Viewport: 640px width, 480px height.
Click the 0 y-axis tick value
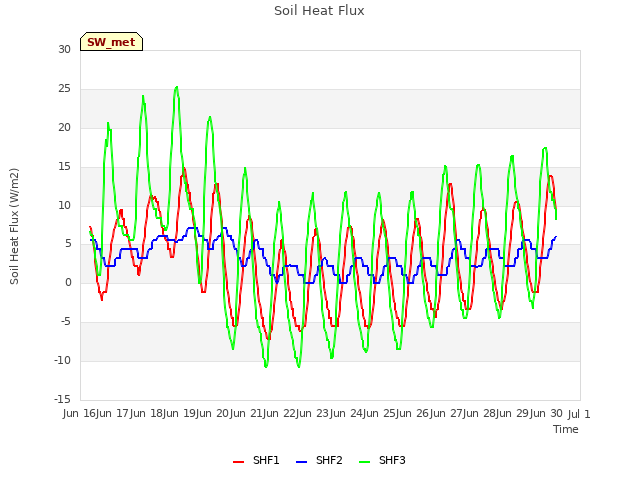[x=68, y=282]
